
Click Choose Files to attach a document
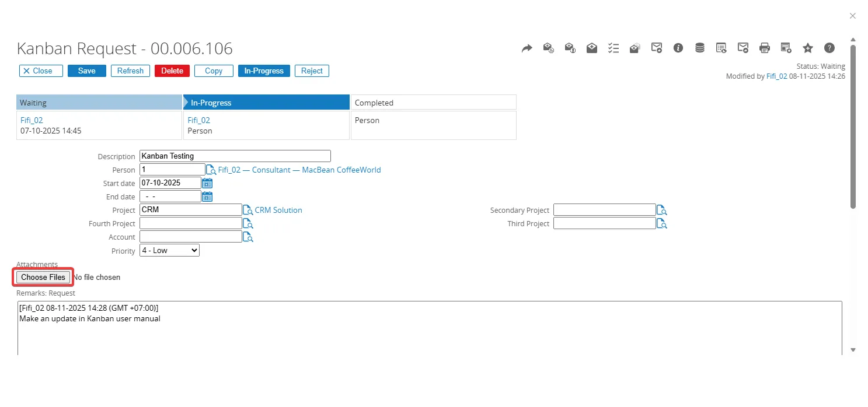(43, 277)
